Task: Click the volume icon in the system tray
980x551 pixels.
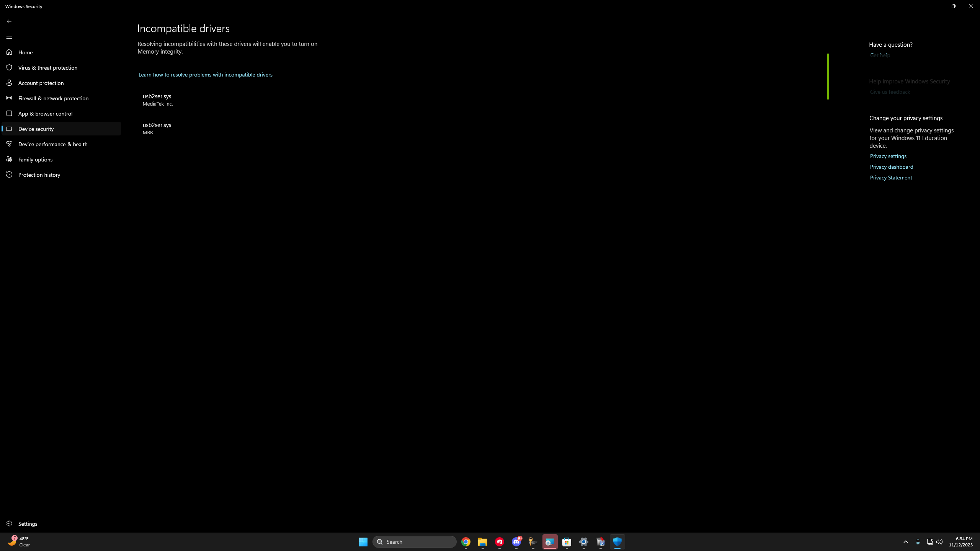Action: pyautogui.click(x=939, y=542)
